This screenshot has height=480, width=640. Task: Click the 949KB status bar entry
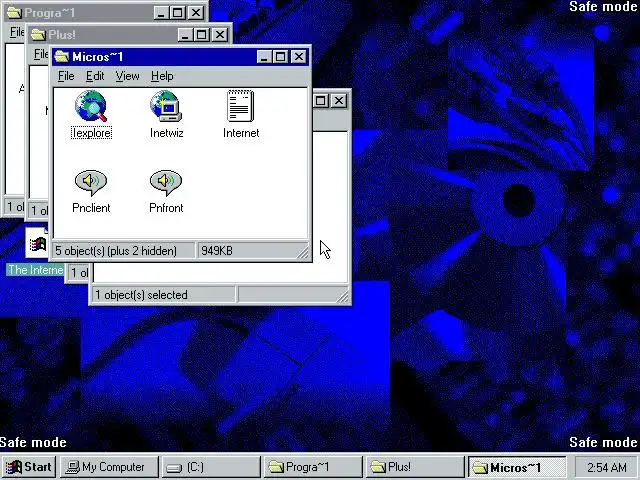(217, 251)
